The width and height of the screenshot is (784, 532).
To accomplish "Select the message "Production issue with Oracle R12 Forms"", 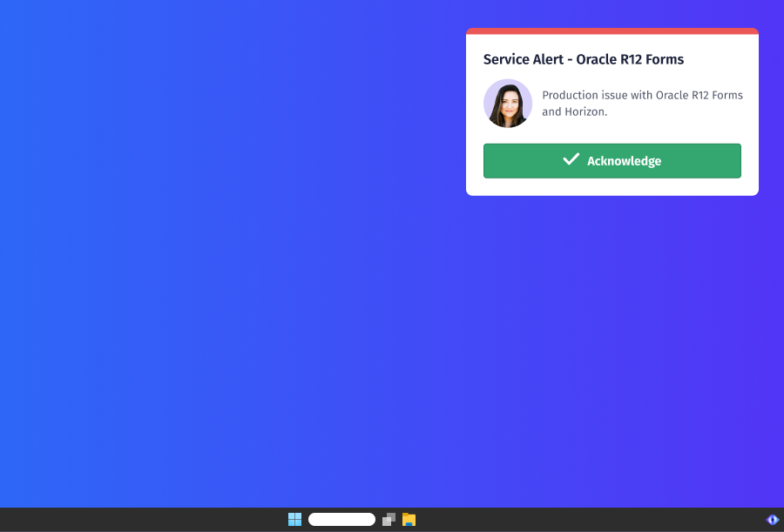I will tap(642, 95).
